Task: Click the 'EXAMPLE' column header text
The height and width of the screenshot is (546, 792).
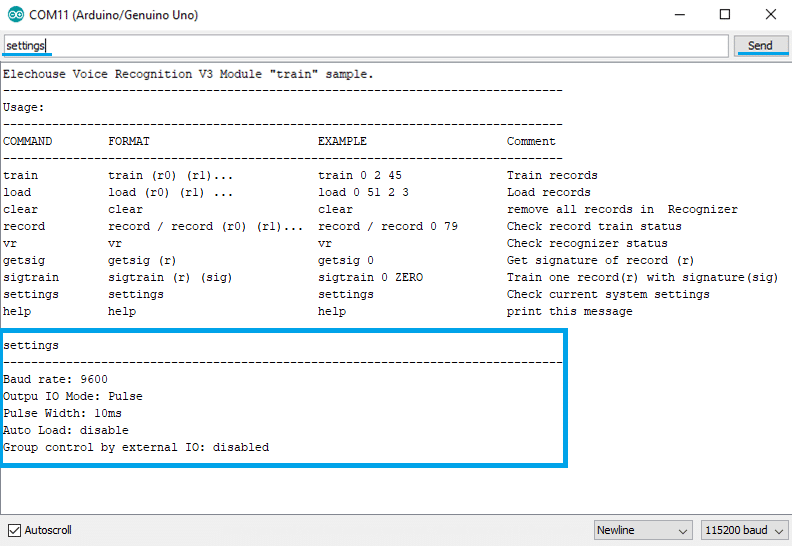Action: [x=342, y=141]
